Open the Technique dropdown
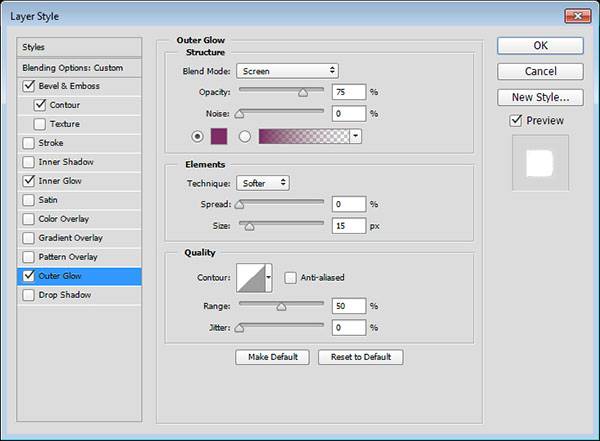Image resolution: width=600 pixels, height=441 pixels. point(263,183)
